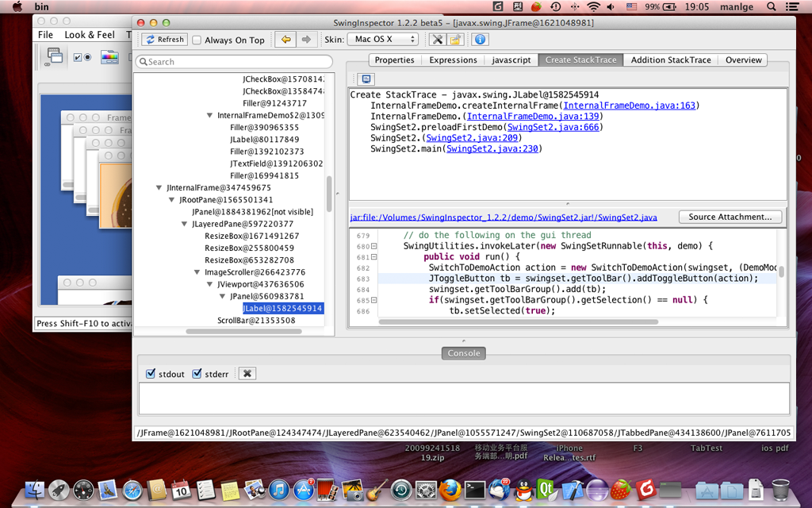Click the monitor icon above stack trace
This screenshot has height=508, width=812.
coord(366,79)
